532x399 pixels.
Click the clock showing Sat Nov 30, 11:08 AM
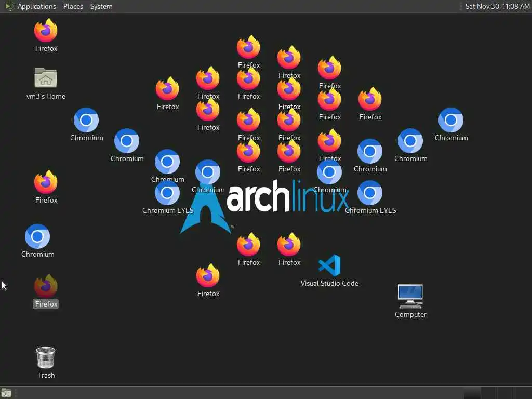pyautogui.click(x=497, y=6)
